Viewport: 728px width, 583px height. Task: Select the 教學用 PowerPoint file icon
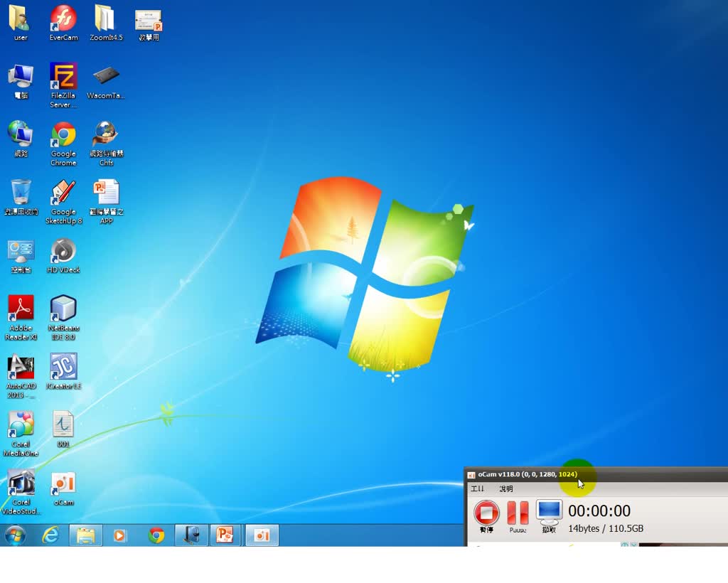[x=149, y=24]
